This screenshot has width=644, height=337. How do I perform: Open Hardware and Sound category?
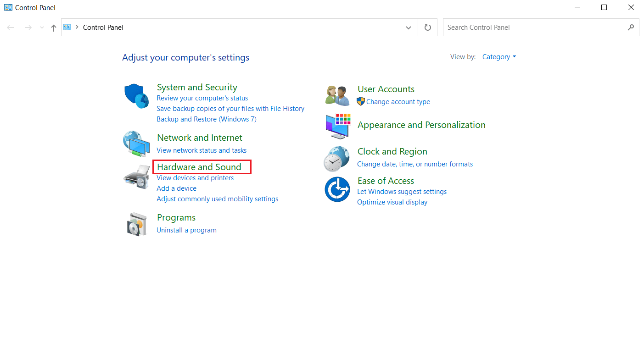(199, 167)
